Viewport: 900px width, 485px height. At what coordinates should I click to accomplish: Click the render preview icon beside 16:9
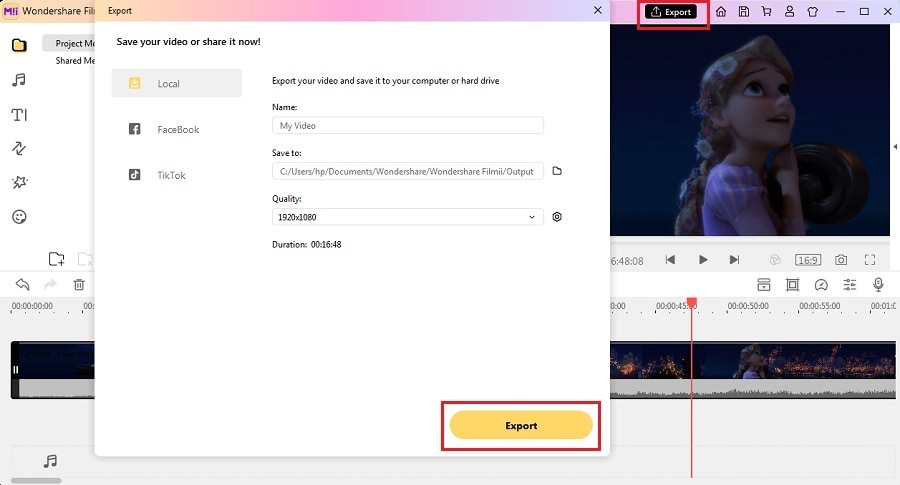775,260
